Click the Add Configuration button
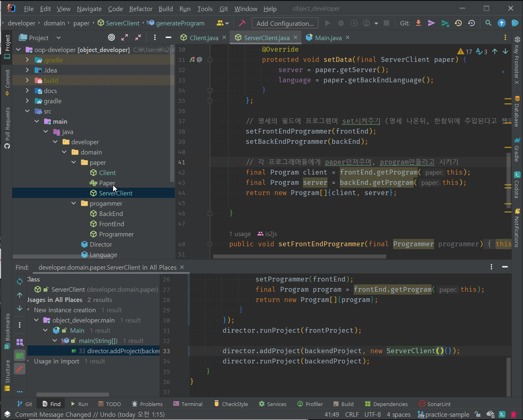Viewport: 523px width, 420px height. 285,23
